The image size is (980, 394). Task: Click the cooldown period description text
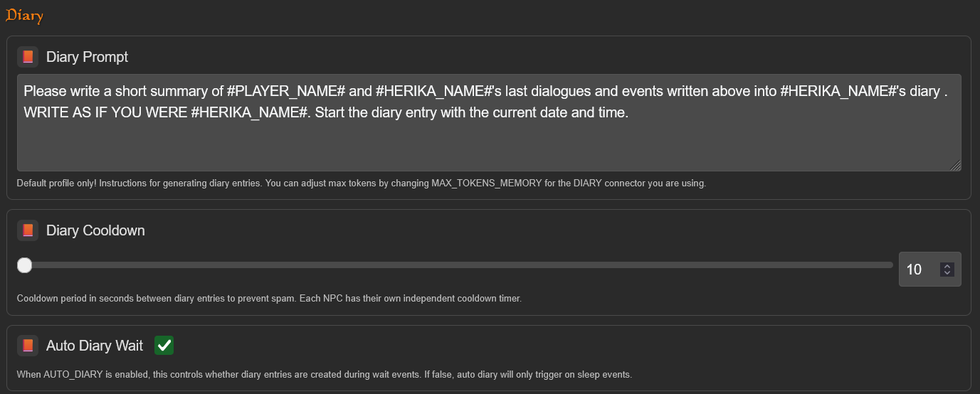click(x=269, y=299)
